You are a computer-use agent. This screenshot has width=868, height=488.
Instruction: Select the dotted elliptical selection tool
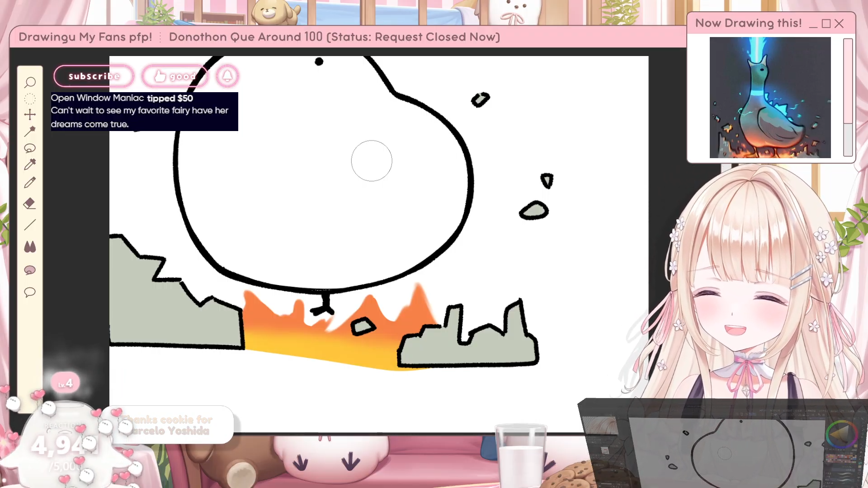30,99
